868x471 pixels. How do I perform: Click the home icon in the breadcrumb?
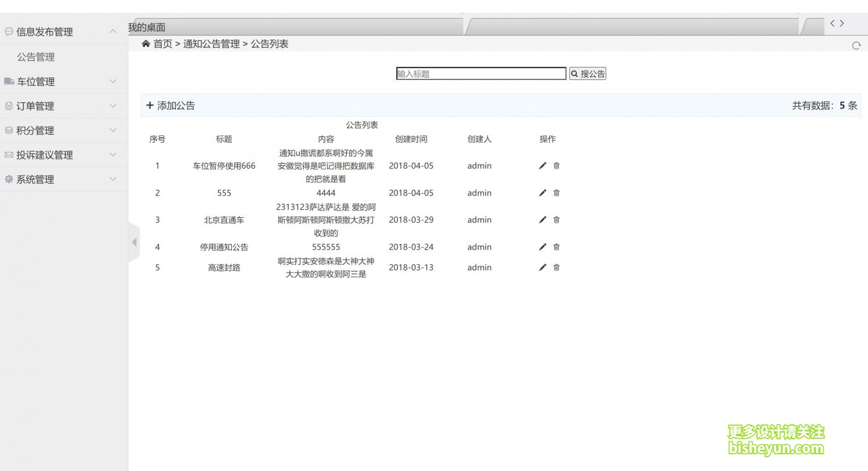coord(146,43)
